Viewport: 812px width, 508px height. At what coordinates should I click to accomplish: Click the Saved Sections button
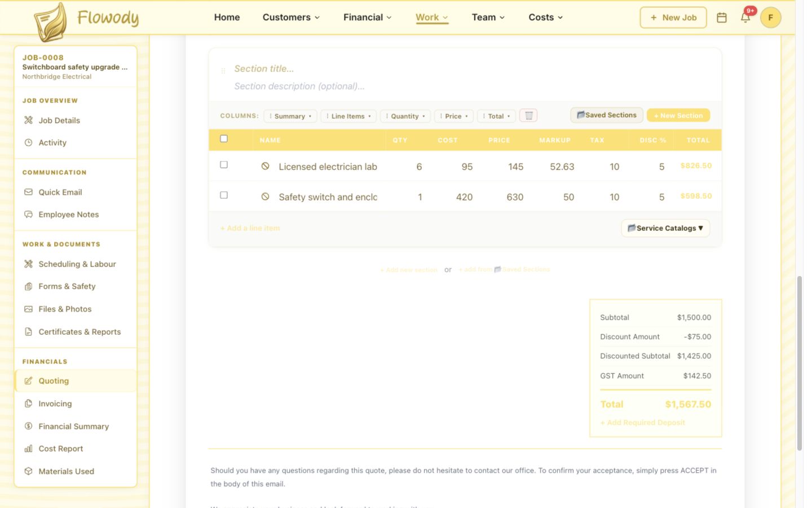pyautogui.click(x=607, y=115)
